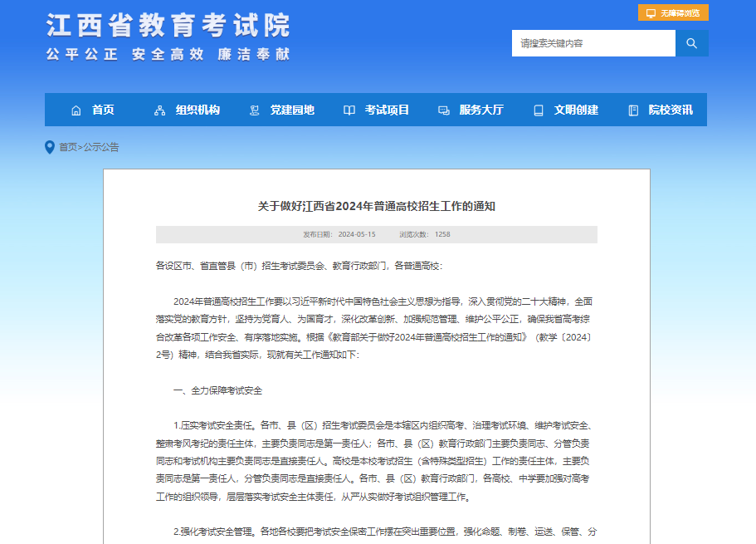The image size is (756, 544).
Task: Click the party emblem icon beside 党建园地
Action: (x=254, y=109)
